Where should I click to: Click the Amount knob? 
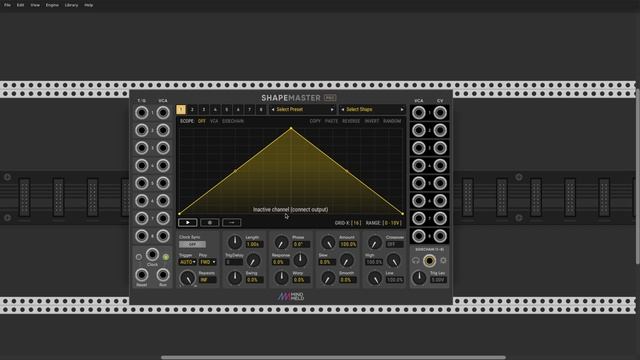point(328,242)
